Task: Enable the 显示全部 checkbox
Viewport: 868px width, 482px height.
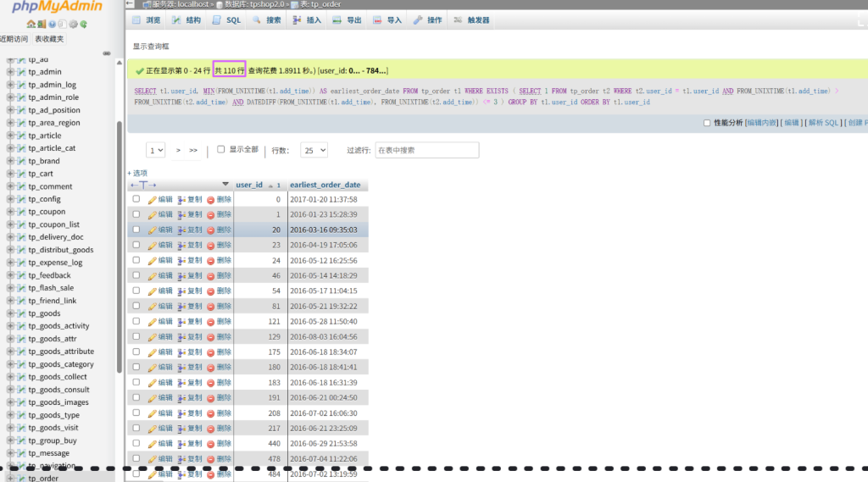Action: pyautogui.click(x=221, y=149)
